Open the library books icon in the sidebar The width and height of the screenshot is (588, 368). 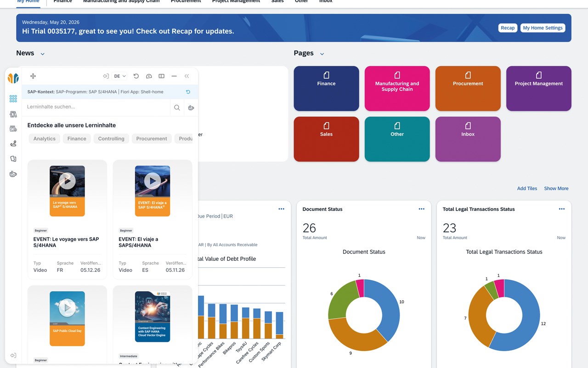[x=13, y=114]
